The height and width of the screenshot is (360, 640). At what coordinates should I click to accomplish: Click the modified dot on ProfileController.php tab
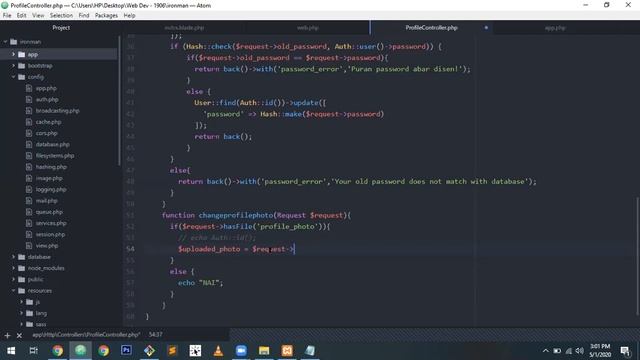click(x=486, y=28)
